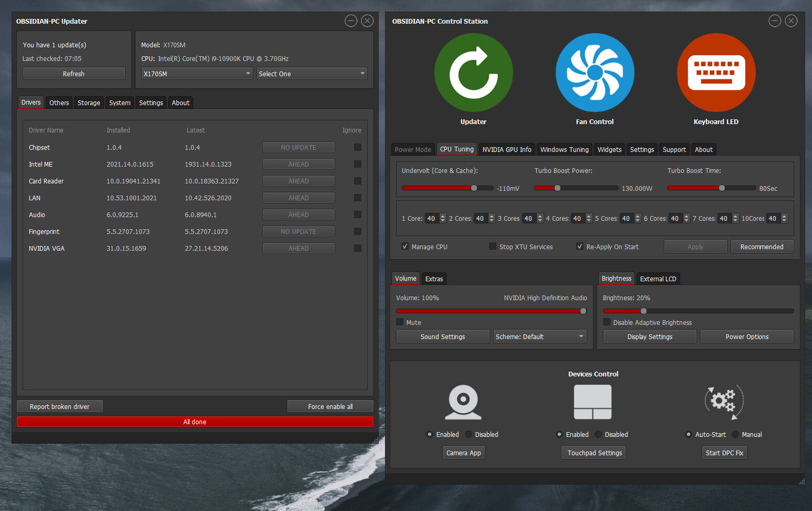Open the Support tab
Image resolution: width=812 pixels, height=511 pixels.
coord(674,149)
